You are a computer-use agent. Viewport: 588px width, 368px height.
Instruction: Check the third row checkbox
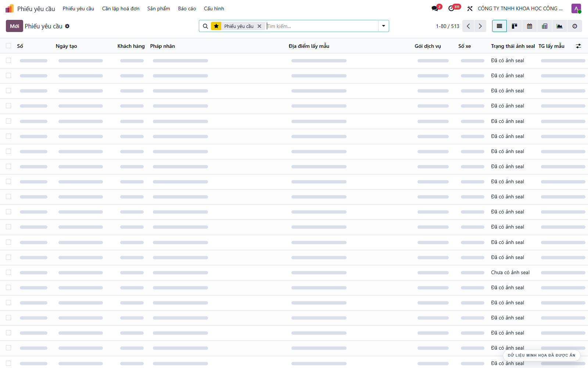[x=8, y=91]
